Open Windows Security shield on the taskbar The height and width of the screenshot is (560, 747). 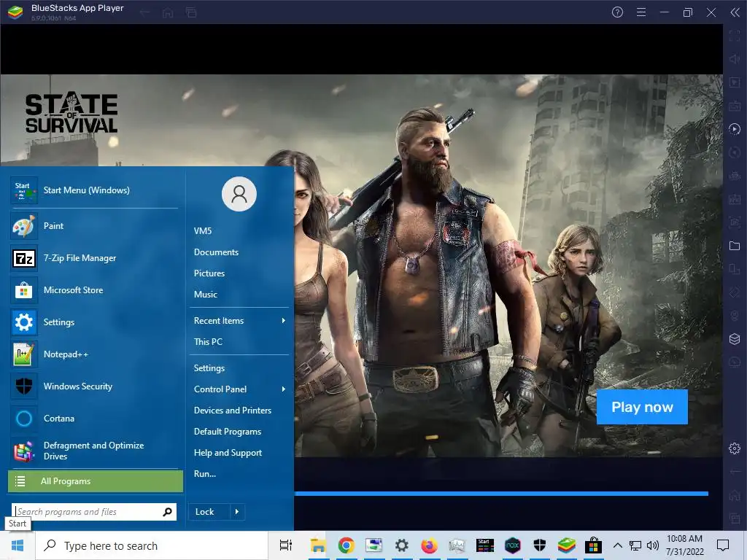pos(539,545)
